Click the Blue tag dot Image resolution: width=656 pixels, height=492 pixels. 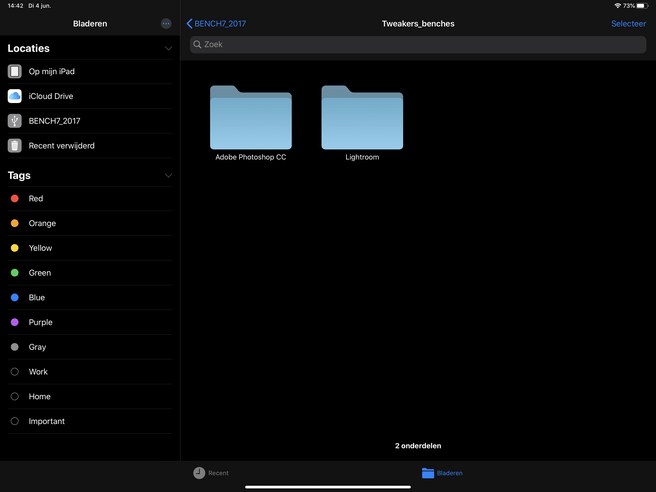click(15, 297)
